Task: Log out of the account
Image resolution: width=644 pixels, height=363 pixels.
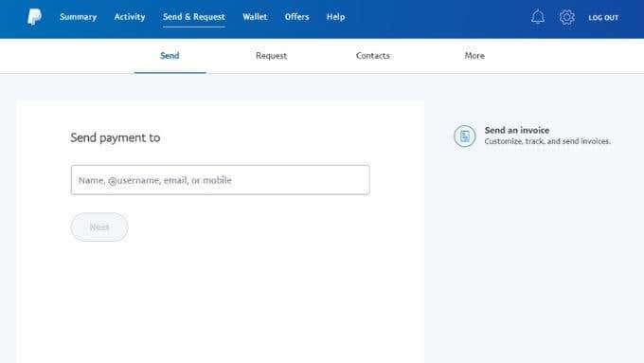Action: point(603,18)
